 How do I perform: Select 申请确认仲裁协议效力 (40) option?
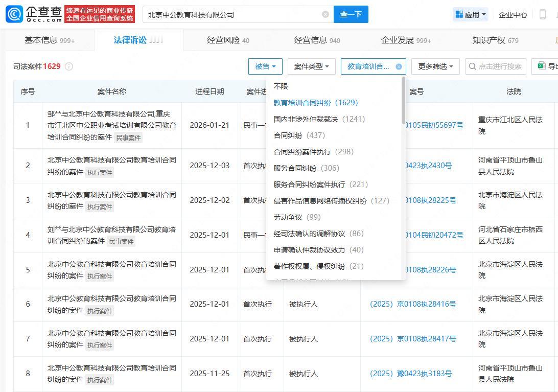(318, 250)
